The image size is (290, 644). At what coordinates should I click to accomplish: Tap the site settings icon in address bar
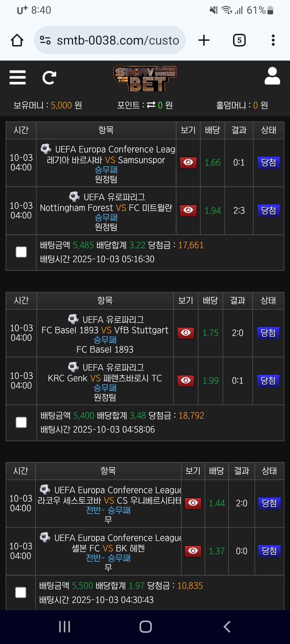[45, 40]
